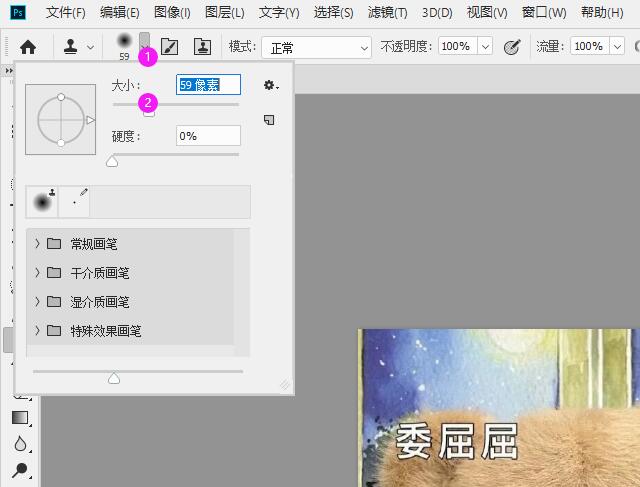640x487 pixels.
Task: Select the 湿介质画笔 folder row
Action: point(130,302)
